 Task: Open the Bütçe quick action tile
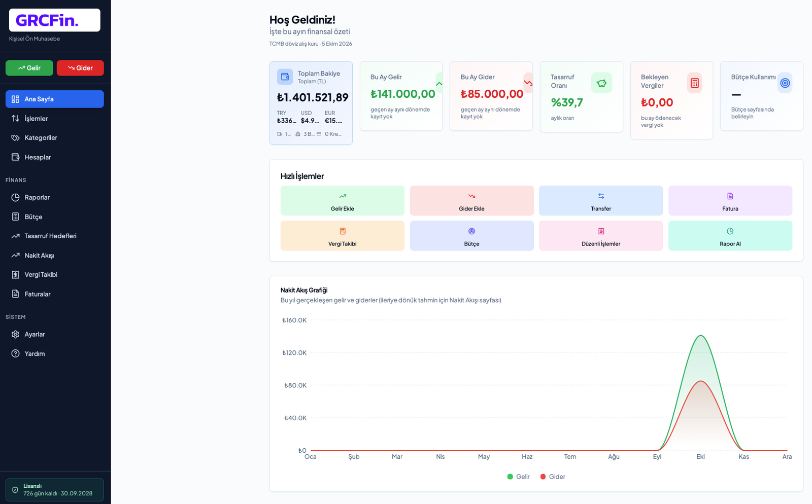click(472, 236)
